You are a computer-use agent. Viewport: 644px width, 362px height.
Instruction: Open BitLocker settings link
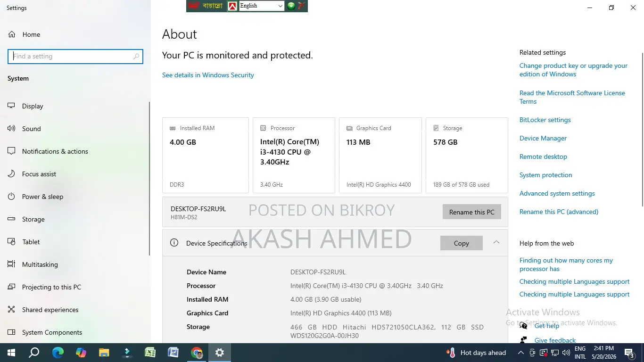point(545,120)
